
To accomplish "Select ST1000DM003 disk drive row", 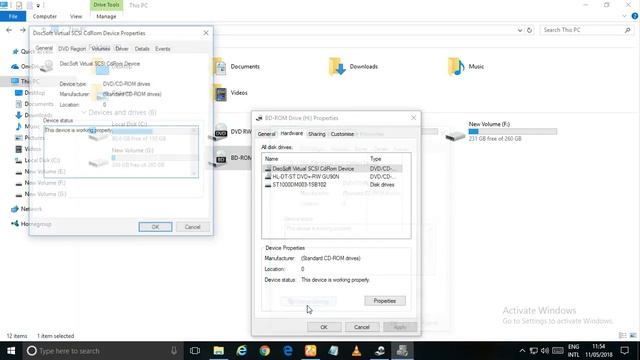I will click(x=332, y=184).
